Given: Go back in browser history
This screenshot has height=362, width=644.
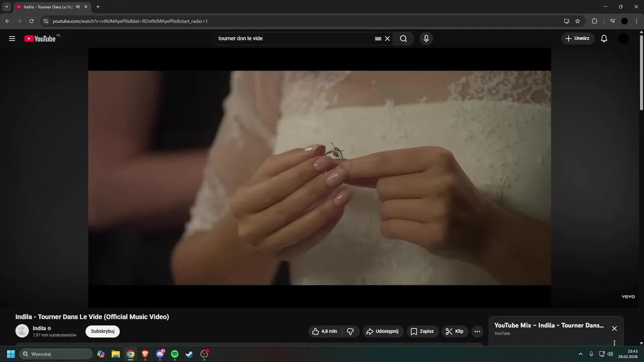Looking at the screenshot, I should [7, 21].
